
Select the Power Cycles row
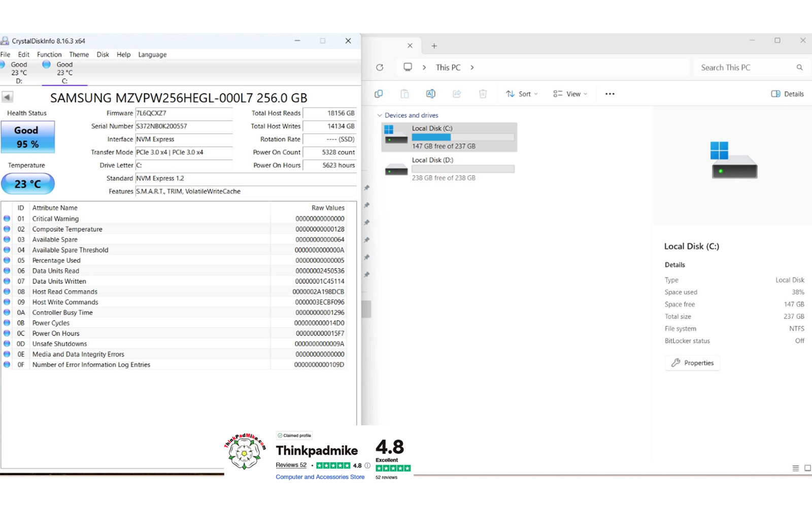pyautogui.click(x=174, y=323)
